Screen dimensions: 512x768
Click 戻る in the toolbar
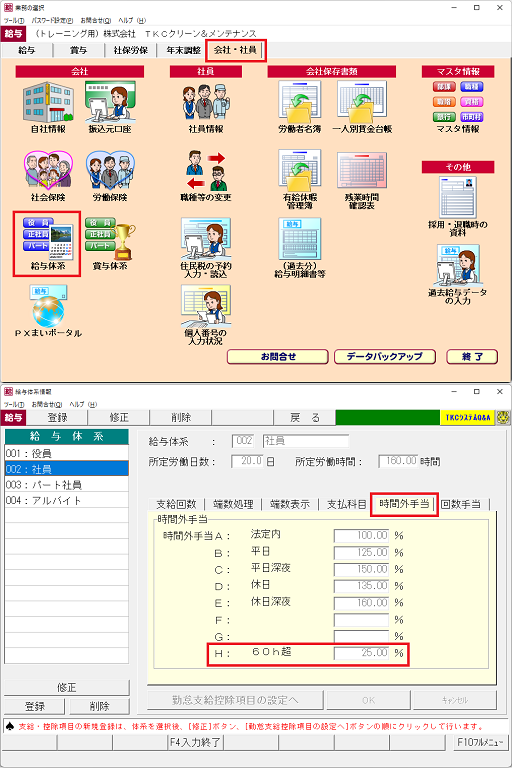click(x=304, y=418)
